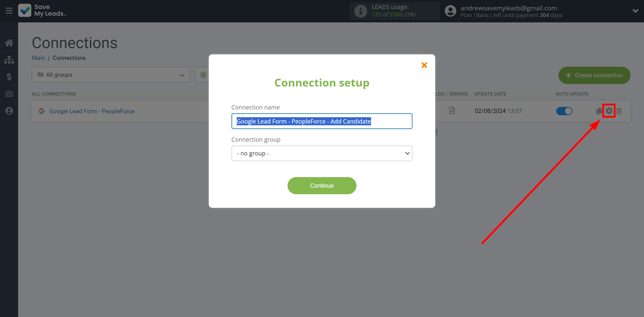The width and height of the screenshot is (644, 317).
Task: Open Connections breadcrumb navigation link
Action: coord(69,58)
